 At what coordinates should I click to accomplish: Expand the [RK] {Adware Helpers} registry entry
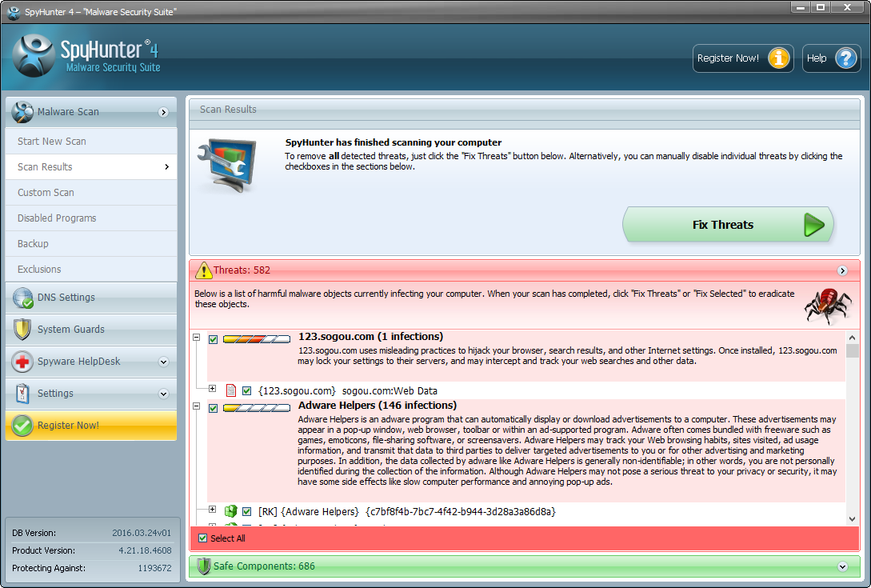212,509
